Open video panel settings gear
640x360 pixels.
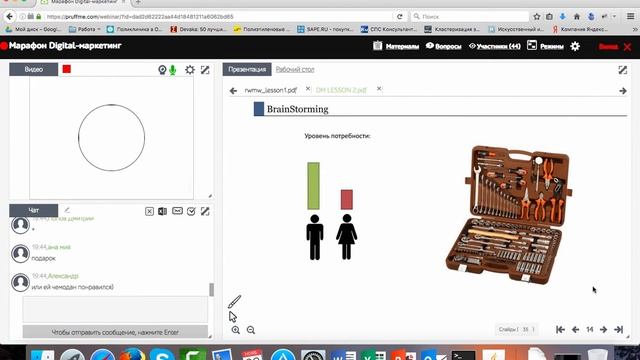pyautogui.click(x=190, y=70)
